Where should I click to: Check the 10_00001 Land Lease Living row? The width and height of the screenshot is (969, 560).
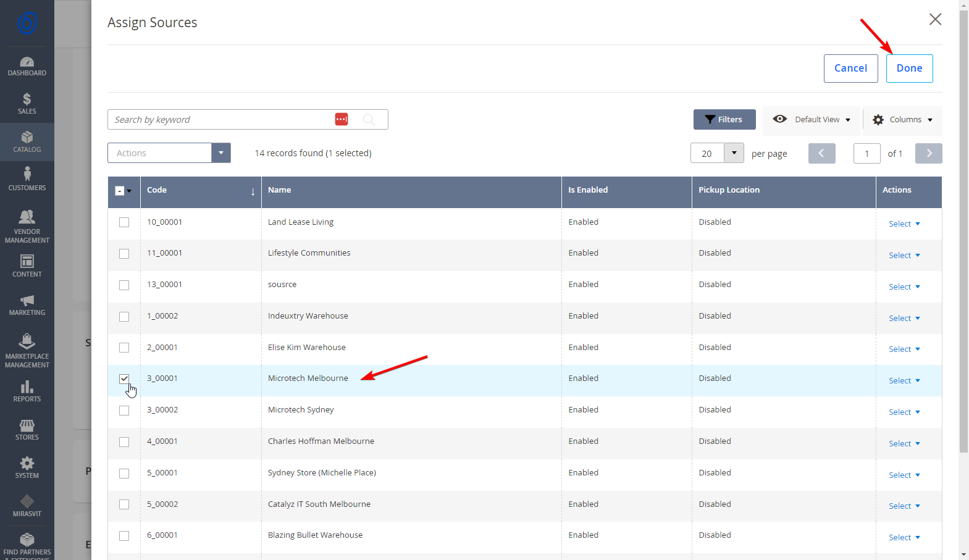(x=124, y=222)
